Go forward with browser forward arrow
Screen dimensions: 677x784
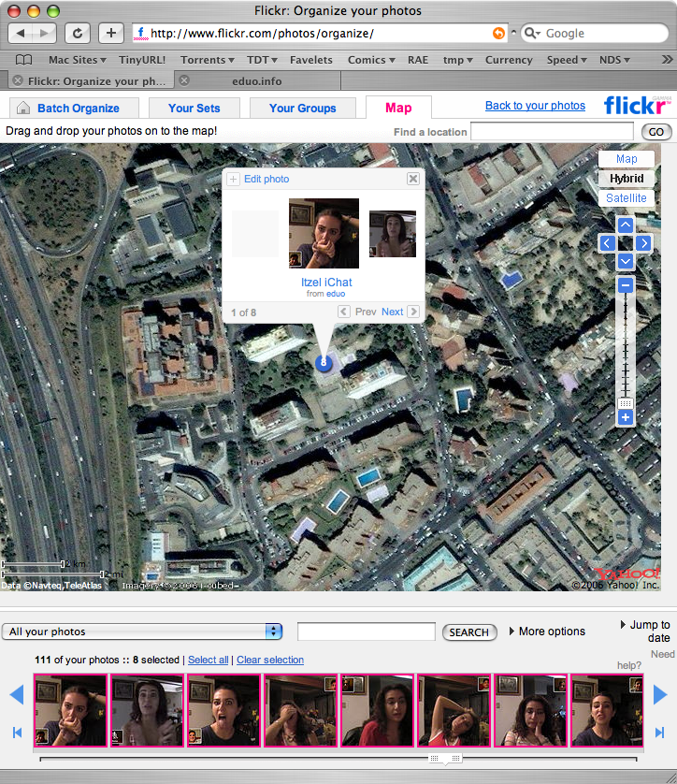pos(45,34)
